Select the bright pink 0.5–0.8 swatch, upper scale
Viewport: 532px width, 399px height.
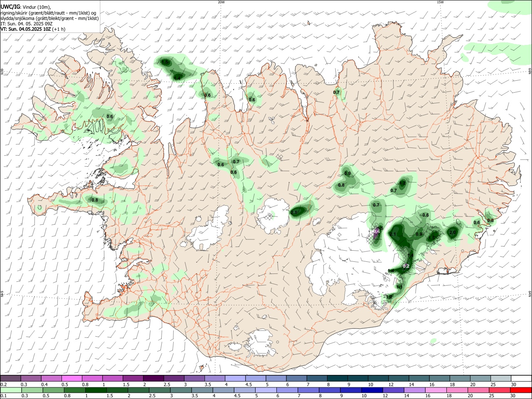click(x=72, y=378)
